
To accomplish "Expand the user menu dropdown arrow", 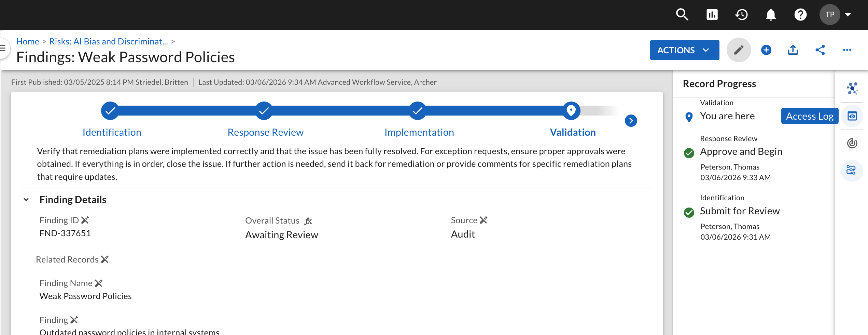I will (848, 15).
